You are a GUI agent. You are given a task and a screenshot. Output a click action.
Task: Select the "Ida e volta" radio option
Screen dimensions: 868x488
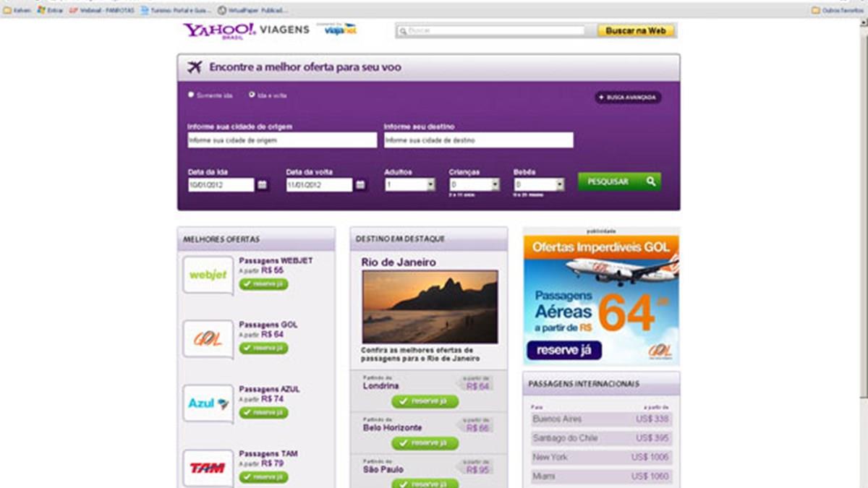point(252,95)
